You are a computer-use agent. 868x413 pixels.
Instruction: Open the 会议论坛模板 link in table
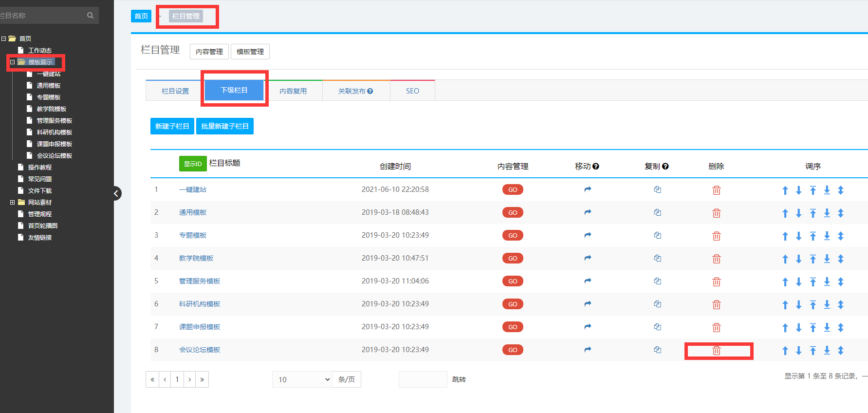click(200, 350)
